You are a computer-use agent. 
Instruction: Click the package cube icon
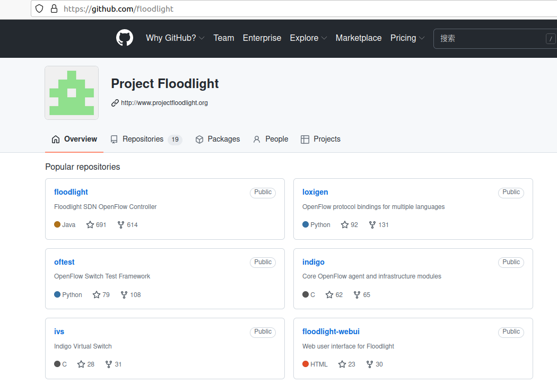199,139
